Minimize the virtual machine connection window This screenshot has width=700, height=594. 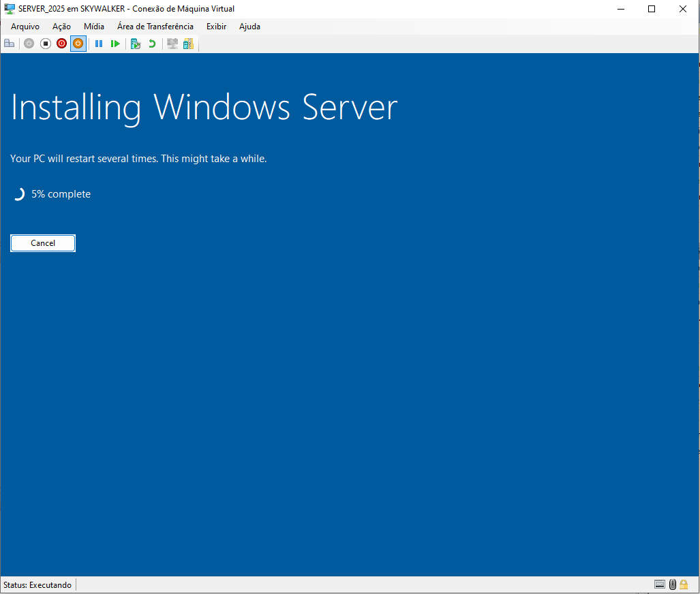tap(620, 9)
